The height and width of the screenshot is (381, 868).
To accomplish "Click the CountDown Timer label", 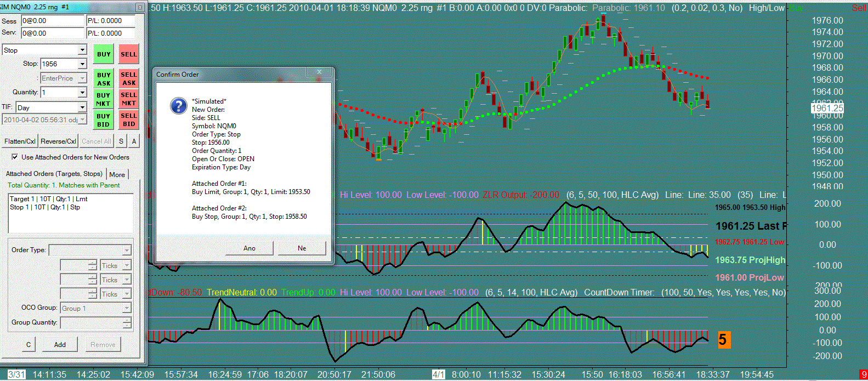I will (x=619, y=292).
